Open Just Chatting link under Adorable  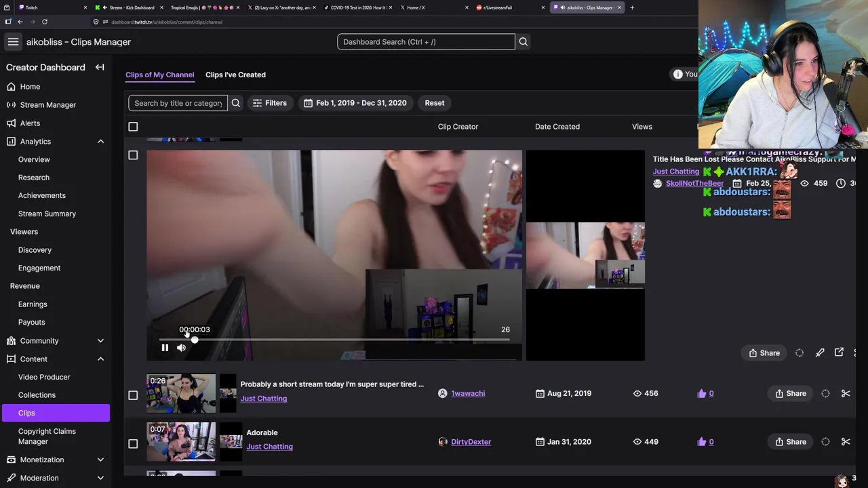269,447
